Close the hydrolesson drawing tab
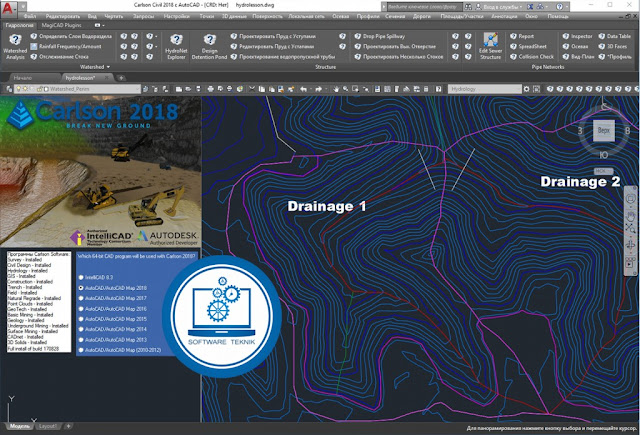Screen dimensions: 640x435 pyautogui.click(x=107, y=77)
